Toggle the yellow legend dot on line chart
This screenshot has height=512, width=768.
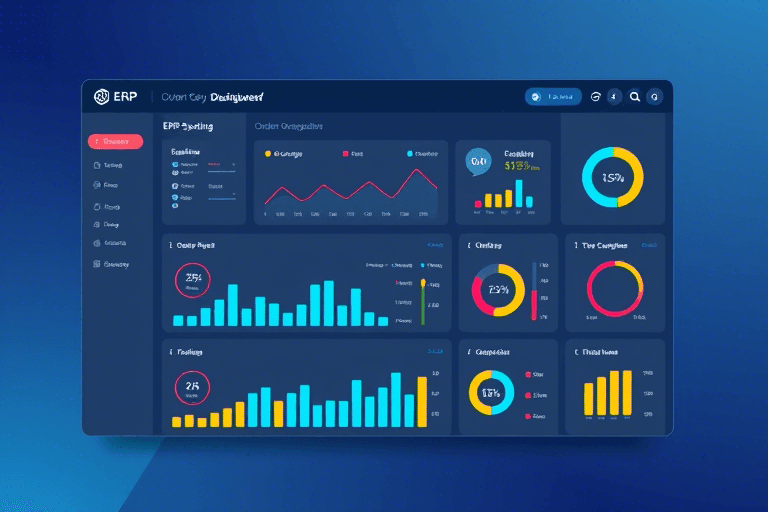click(268, 154)
